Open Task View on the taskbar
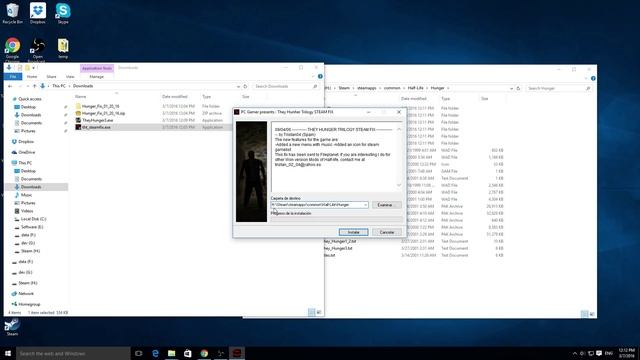 click(139, 353)
